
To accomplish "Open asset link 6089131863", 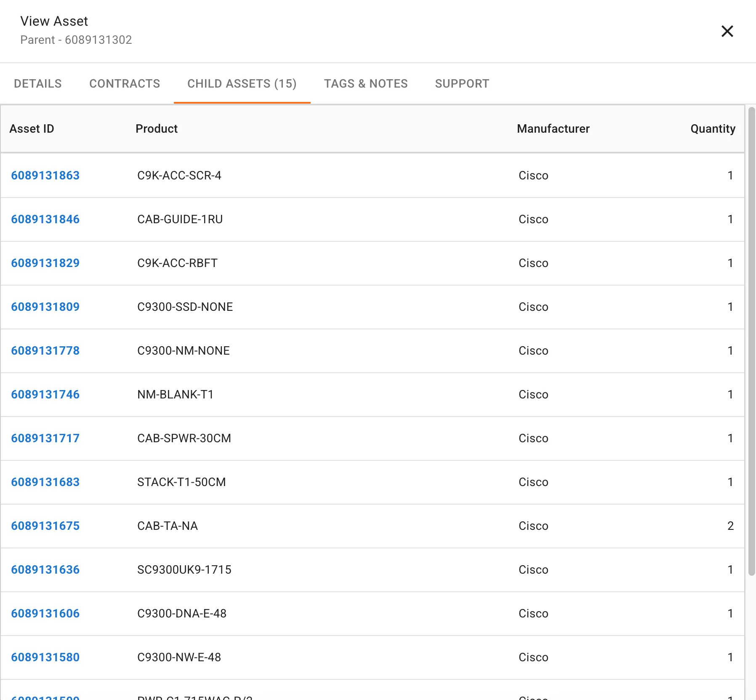I will click(x=45, y=175).
